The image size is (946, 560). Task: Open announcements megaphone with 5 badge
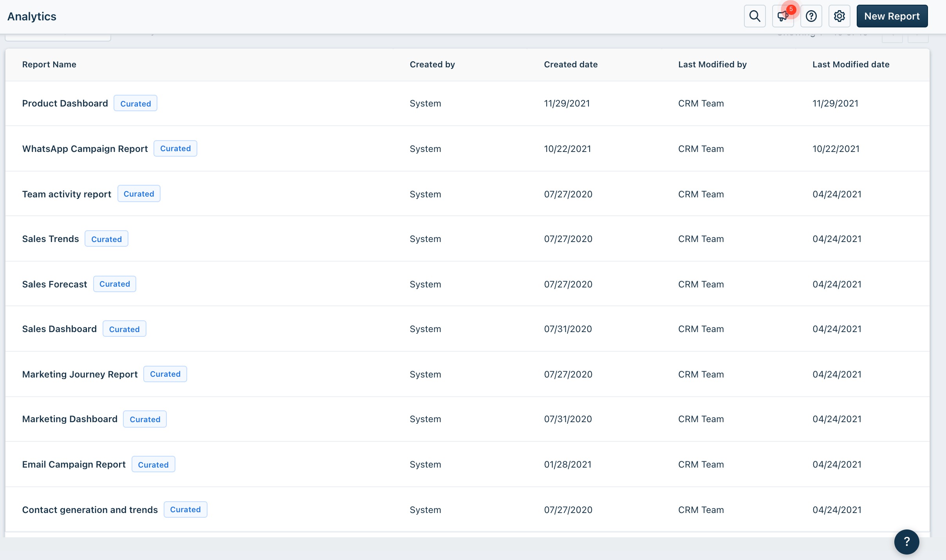click(783, 16)
